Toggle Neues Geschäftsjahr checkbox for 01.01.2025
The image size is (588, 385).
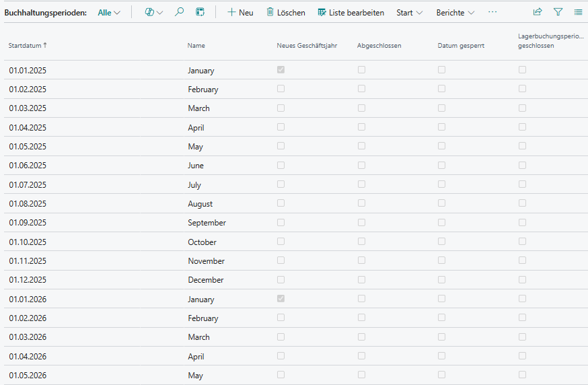tap(281, 70)
